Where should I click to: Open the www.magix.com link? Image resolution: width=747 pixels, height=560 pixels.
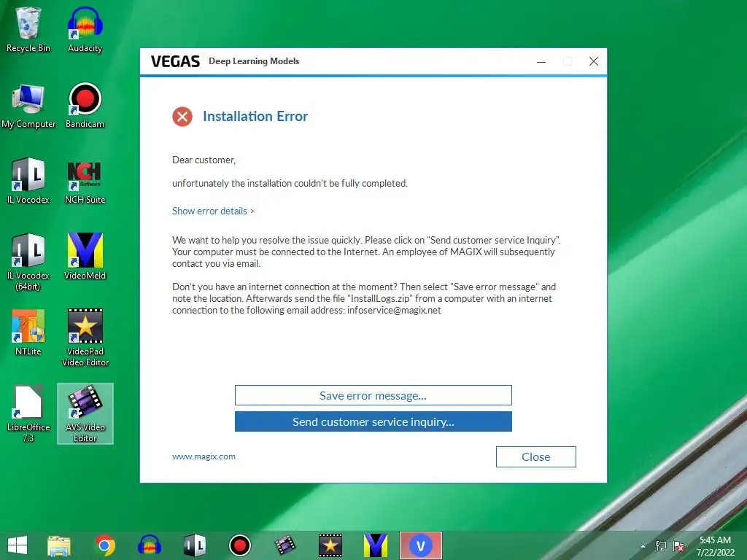[x=204, y=456]
